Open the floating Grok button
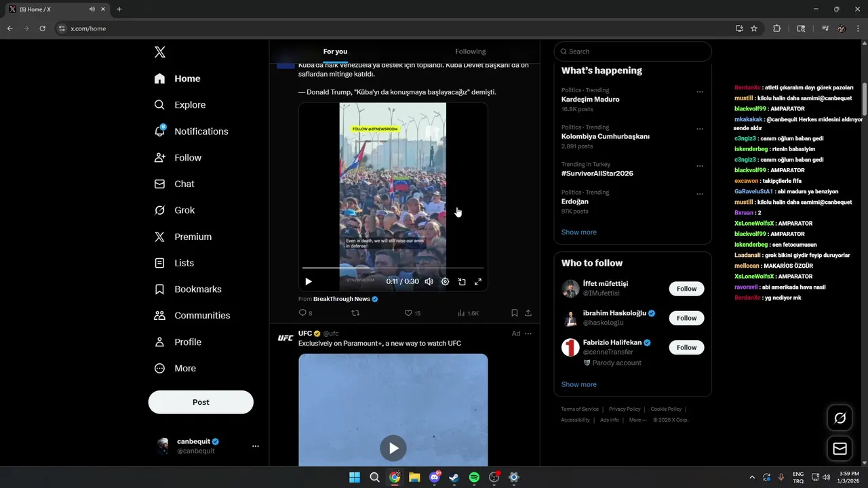 click(840, 418)
